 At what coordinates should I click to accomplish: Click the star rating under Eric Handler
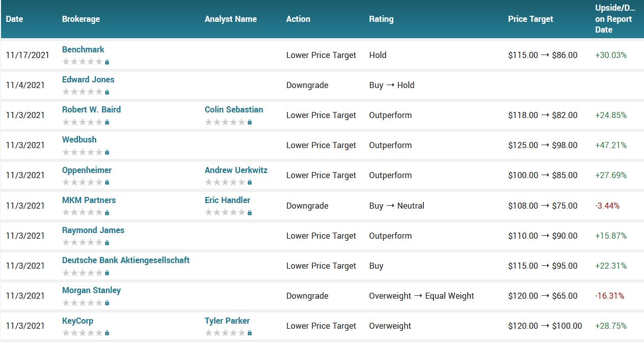pos(225,212)
